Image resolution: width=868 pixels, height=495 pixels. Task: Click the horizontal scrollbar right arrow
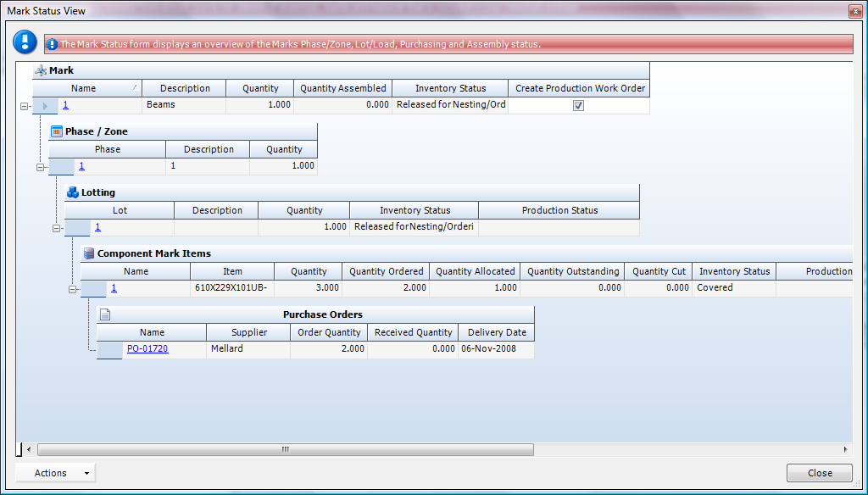[x=844, y=449]
